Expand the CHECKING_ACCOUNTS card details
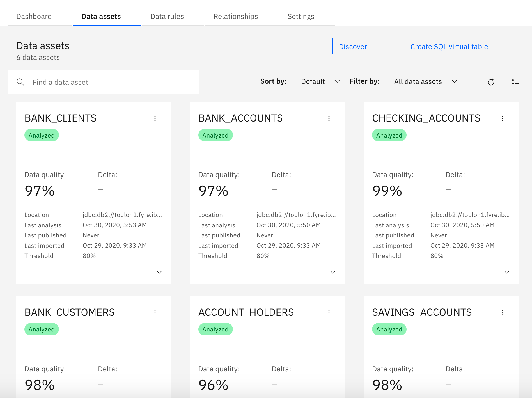 [507, 272]
